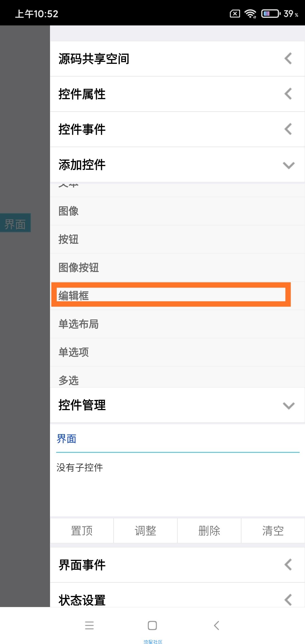Tap the 调整 button

tap(145, 530)
